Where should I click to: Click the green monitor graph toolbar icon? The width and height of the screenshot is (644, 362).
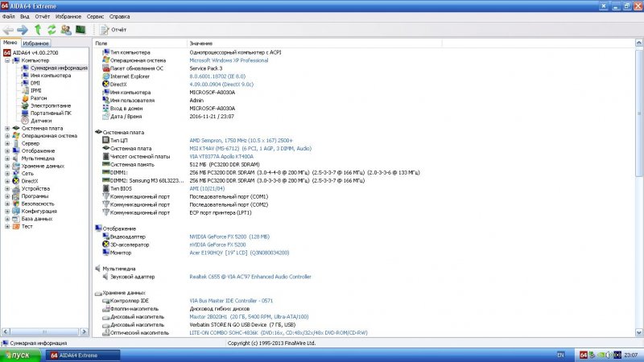pos(80,30)
